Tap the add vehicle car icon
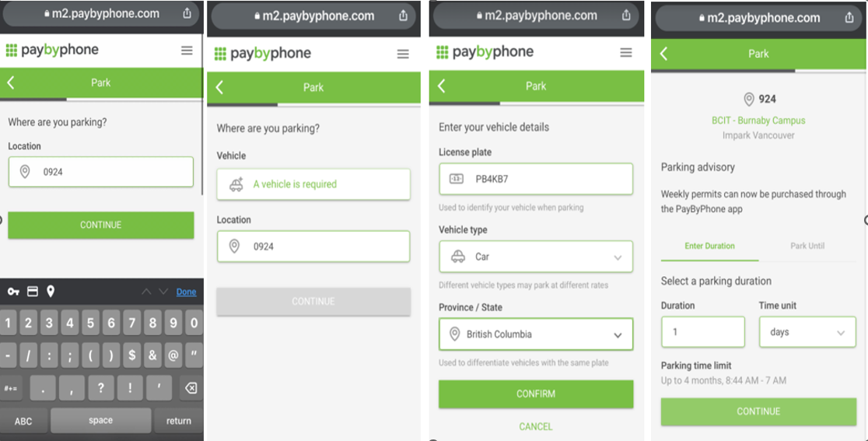 [x=236, y=184]
